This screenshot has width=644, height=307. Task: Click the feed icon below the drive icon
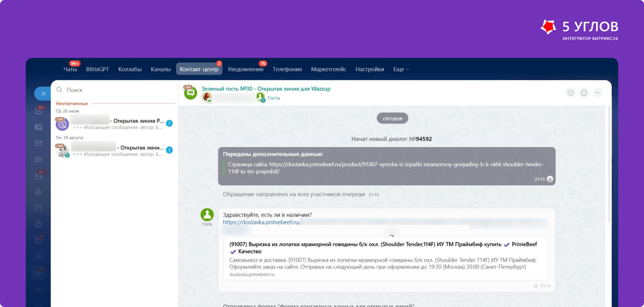point(39,176)
